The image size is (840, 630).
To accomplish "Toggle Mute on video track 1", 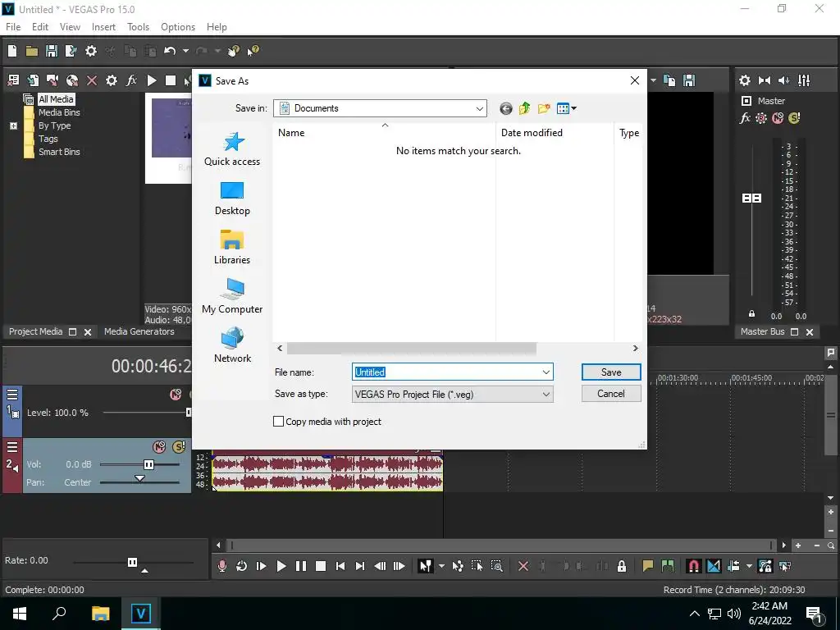I will (x=176, y=395).
